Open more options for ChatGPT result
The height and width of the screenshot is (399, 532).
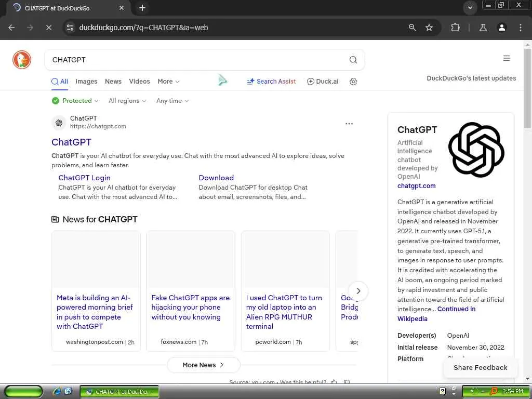point(349,124)
